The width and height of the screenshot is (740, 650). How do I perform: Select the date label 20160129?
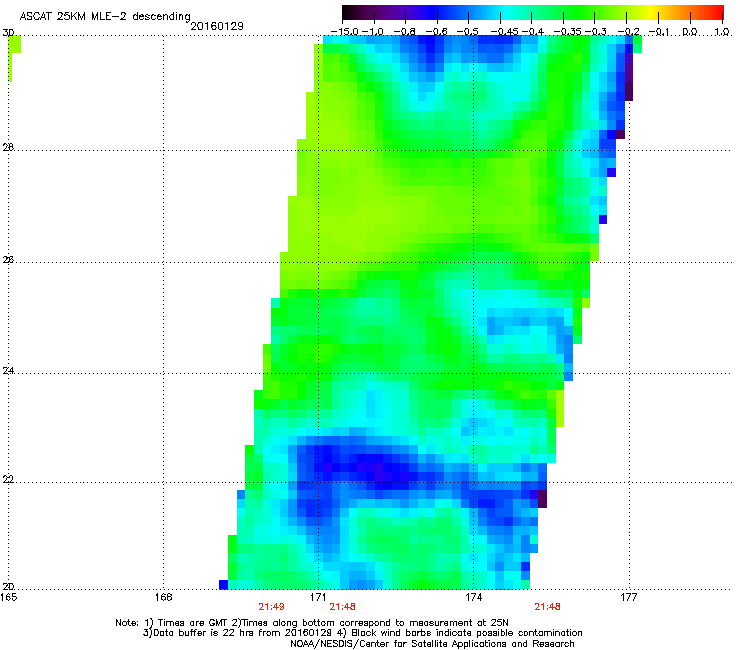[x=217, y=26]
